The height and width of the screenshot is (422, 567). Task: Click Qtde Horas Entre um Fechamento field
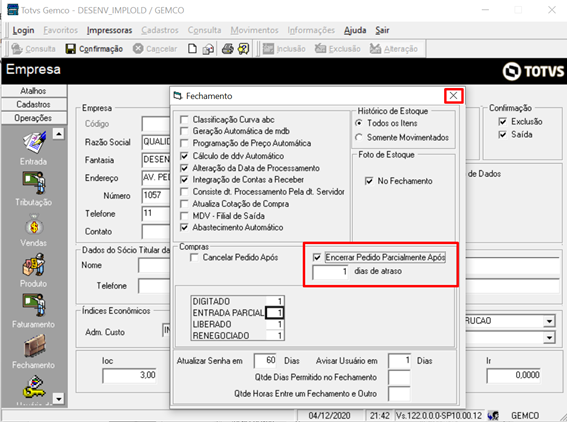[x=399, y=393]
